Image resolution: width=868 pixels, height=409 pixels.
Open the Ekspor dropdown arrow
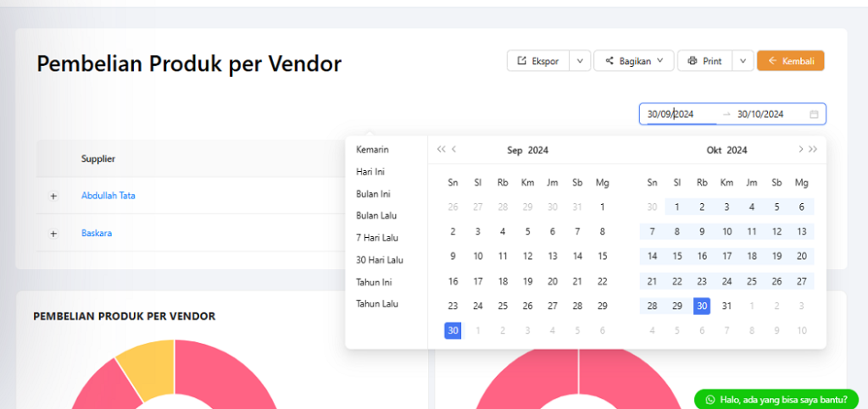pyautogui.click(x=580, y=61)
